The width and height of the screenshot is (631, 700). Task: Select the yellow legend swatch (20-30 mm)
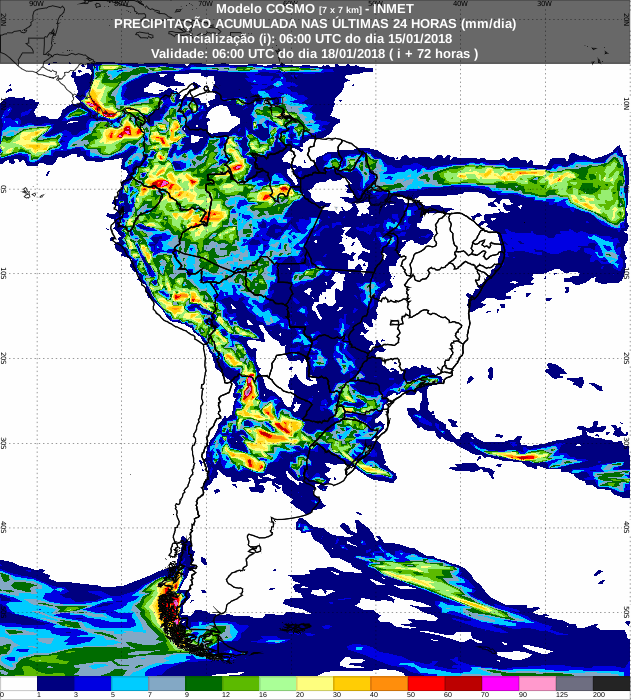(315, 683)
